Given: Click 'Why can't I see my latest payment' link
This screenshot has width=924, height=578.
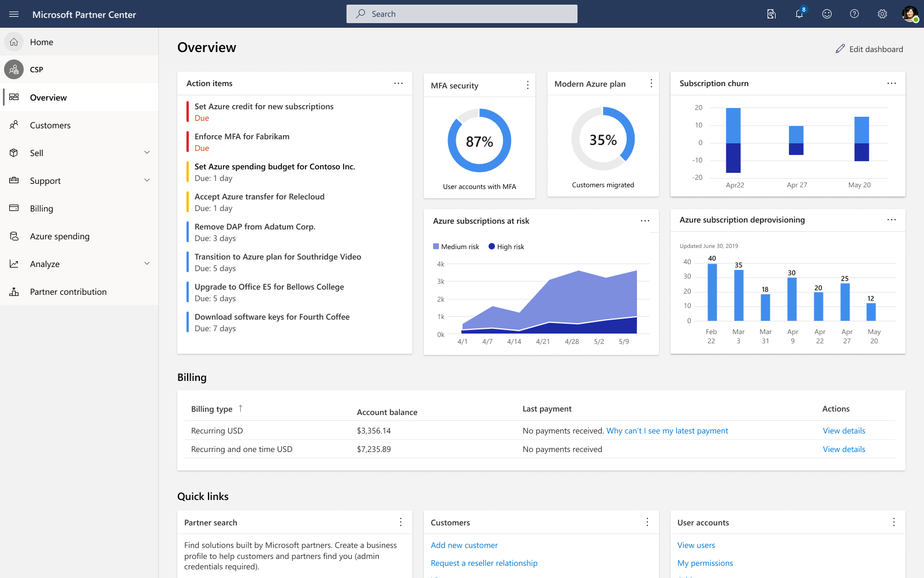Looking at the screenshot, I should click(x=667, y=431).
